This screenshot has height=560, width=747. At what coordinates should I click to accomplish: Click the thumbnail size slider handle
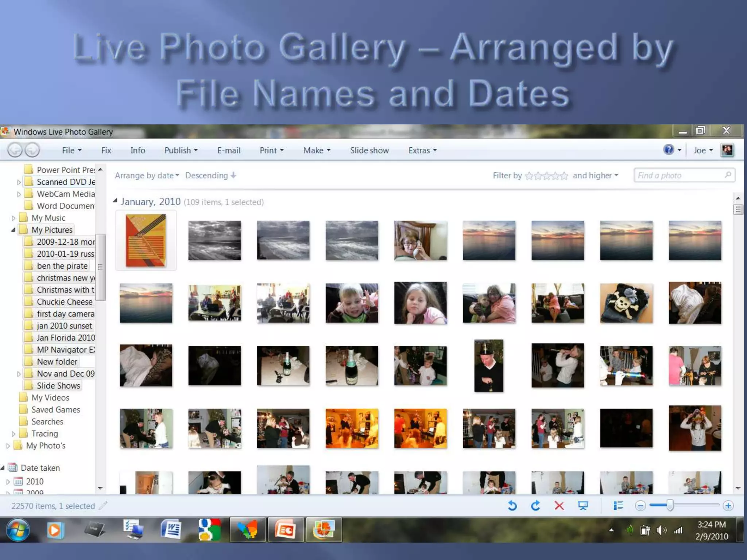pos(670,505)
